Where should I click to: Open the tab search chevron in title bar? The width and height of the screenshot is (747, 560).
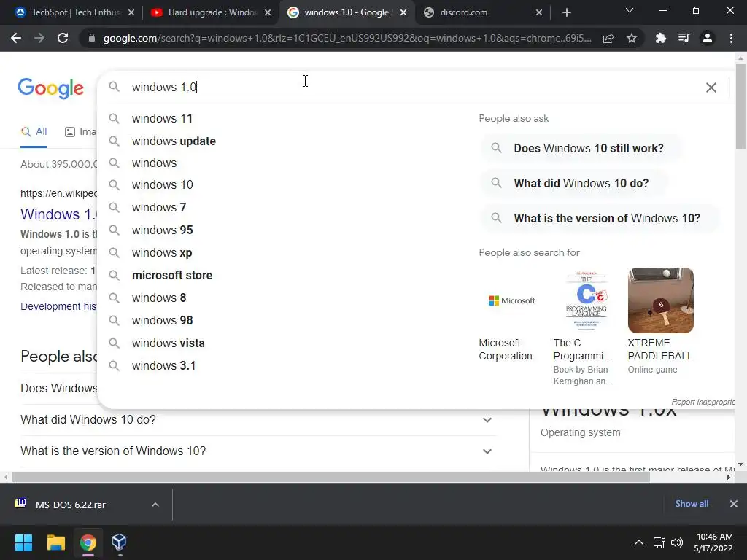point(630,10)
